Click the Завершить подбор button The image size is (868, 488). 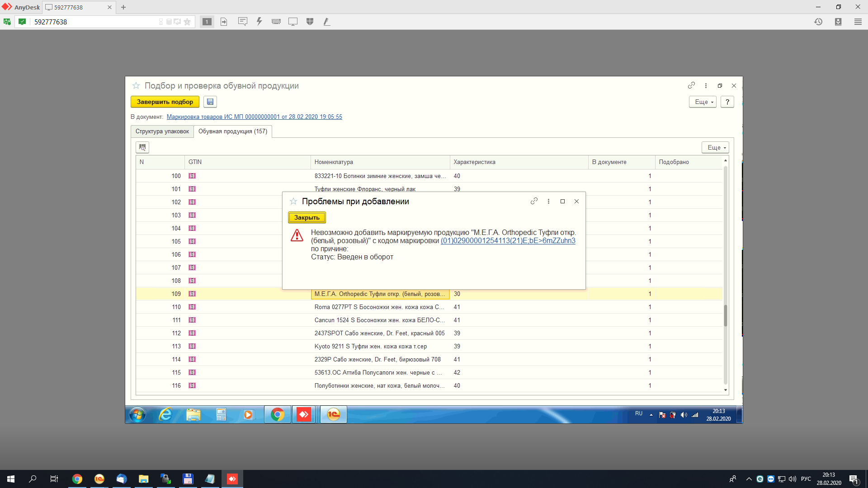[x=165, y=102]
